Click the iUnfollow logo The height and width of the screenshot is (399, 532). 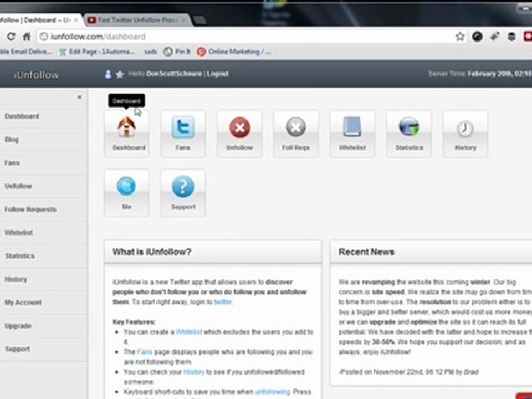point(37,75)
